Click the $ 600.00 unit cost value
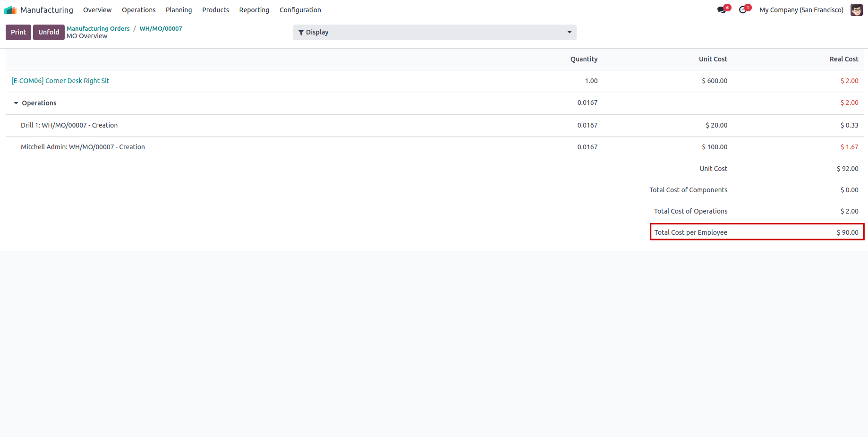Screen dimensions: 868x437 (x=715, y=81)
